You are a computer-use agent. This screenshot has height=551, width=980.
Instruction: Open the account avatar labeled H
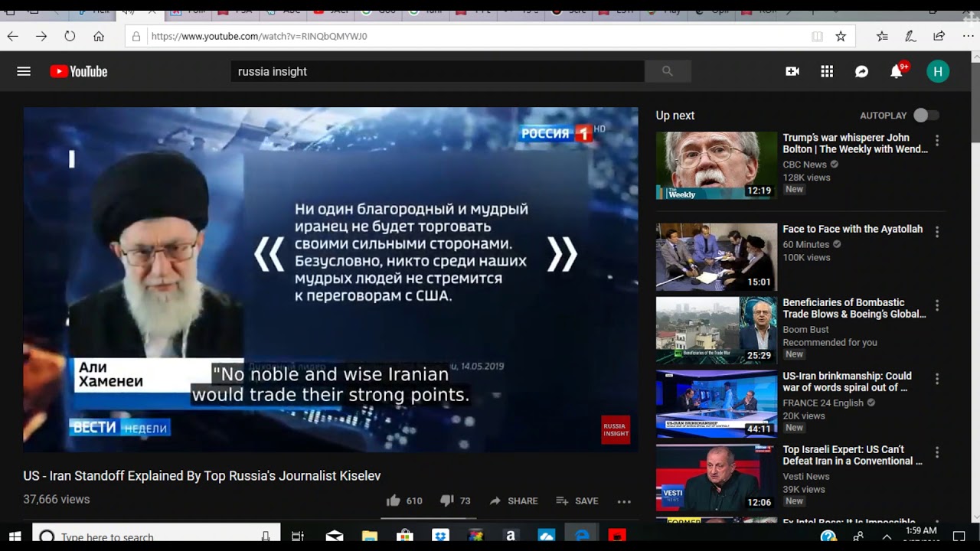[938, 71]
